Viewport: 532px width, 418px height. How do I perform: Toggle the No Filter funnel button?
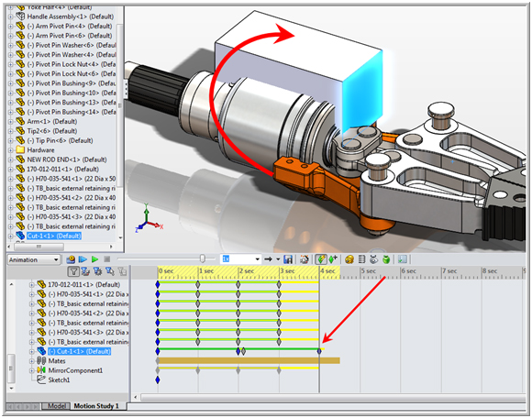click(73, 271)
